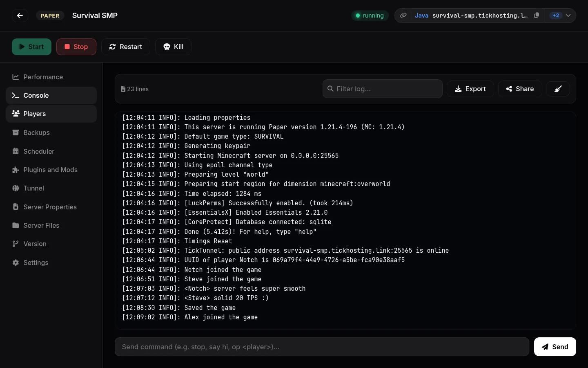
Task: Go back with the left arrow button
Action: click(20, 16)
